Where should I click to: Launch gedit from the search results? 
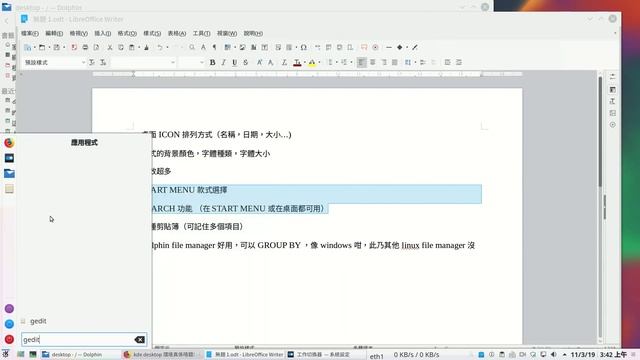tap(84, 321)
